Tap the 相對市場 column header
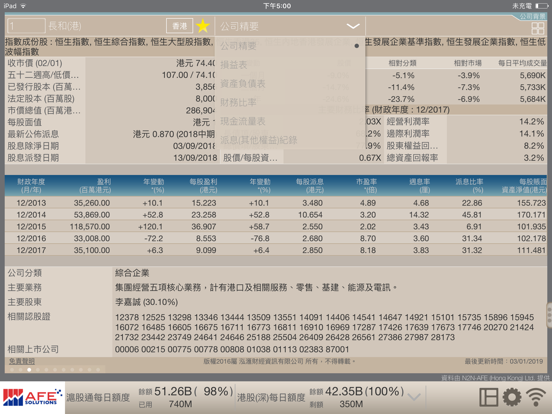 (468, 63)
